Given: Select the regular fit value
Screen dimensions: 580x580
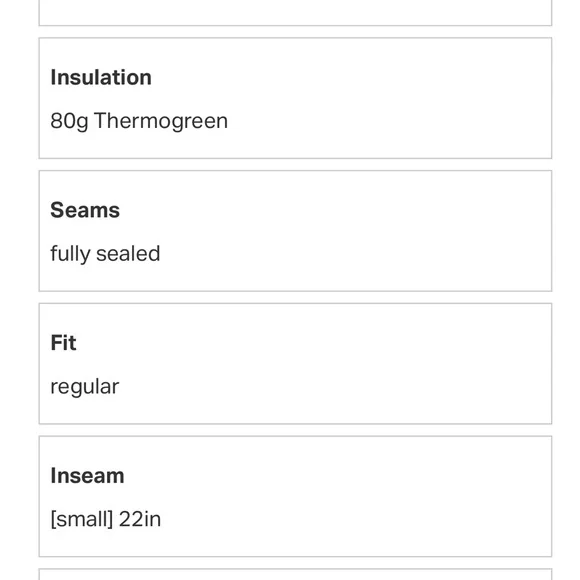Looking at the screenshot, I should [x=85, y=387].
